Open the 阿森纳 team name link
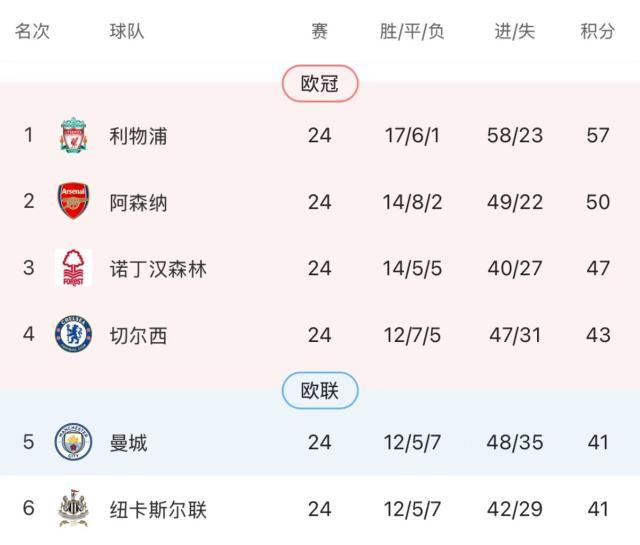 click(138, 202)
